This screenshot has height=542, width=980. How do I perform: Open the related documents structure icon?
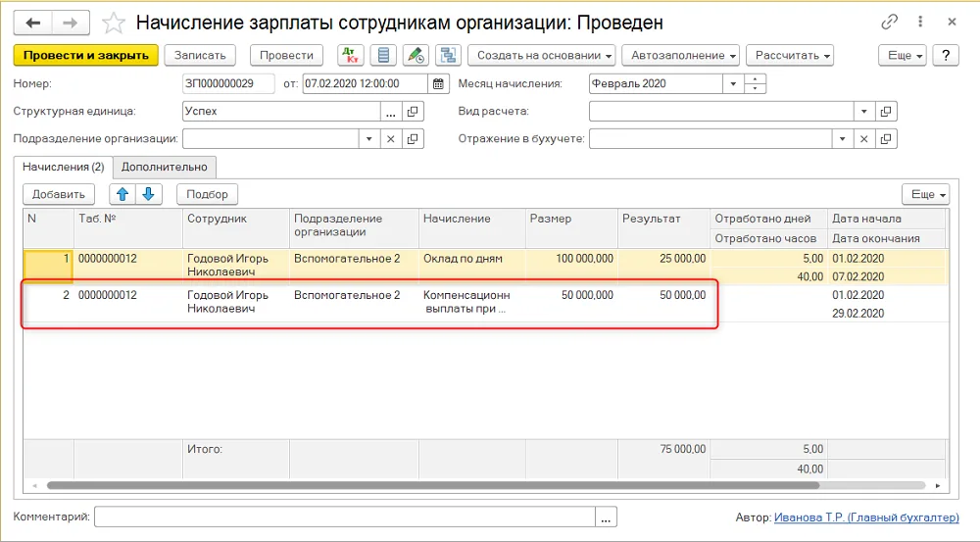click(448, 55)
